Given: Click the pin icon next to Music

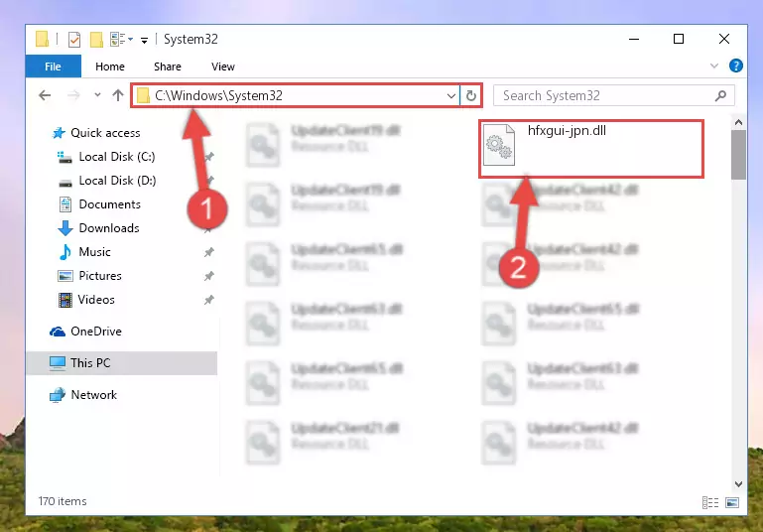Looking at the screenshot, I should click(208, 252).
